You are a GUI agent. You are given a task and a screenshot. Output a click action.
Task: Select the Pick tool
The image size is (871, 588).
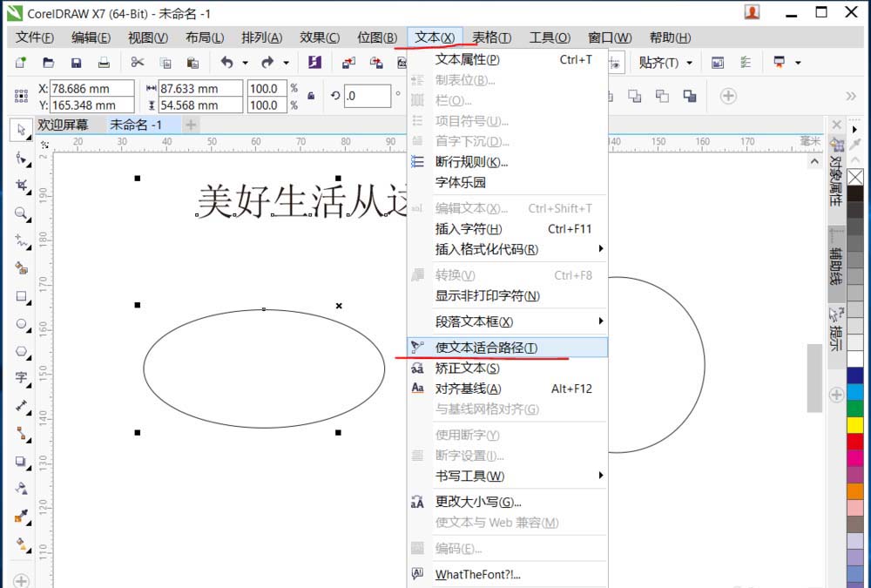click(20, 132)
